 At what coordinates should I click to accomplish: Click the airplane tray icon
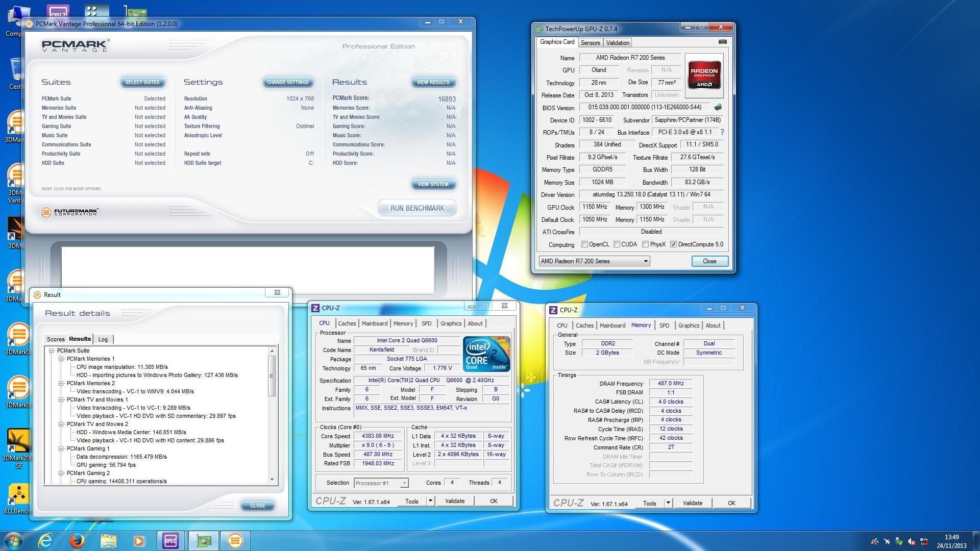click(887, 541)
